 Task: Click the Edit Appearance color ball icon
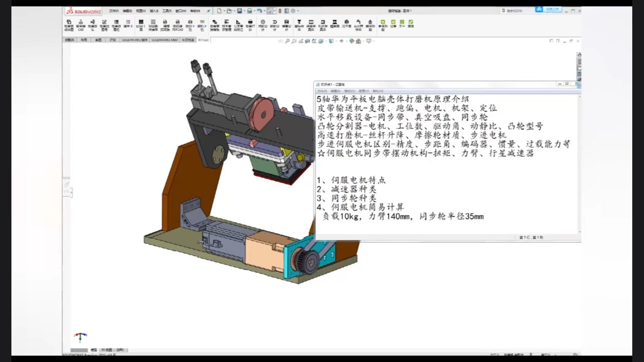tap(352, 41)
